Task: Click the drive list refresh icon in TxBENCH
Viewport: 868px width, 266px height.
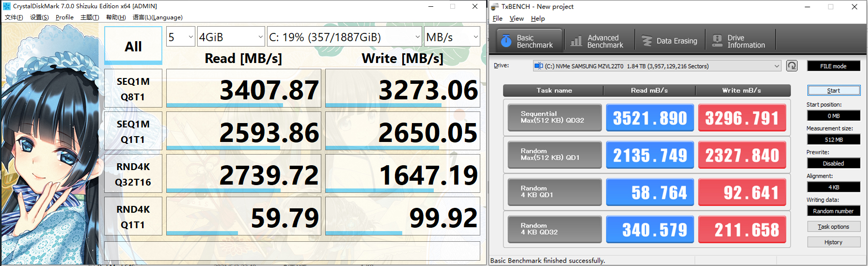Action: point(792,66)
